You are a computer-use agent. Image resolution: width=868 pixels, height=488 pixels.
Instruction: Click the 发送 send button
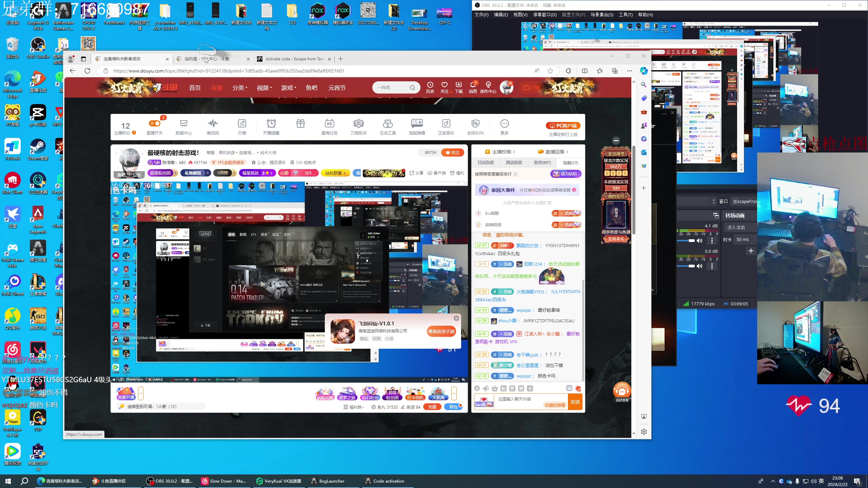pos(575,402)
